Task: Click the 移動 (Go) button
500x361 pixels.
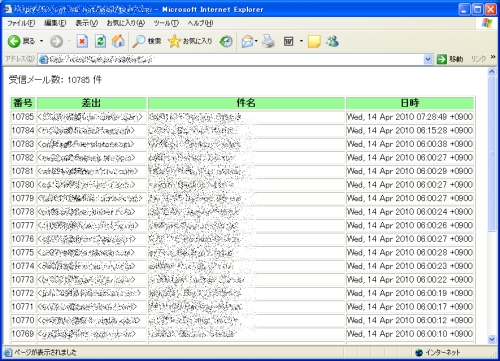Action: [x=450, y=59]
